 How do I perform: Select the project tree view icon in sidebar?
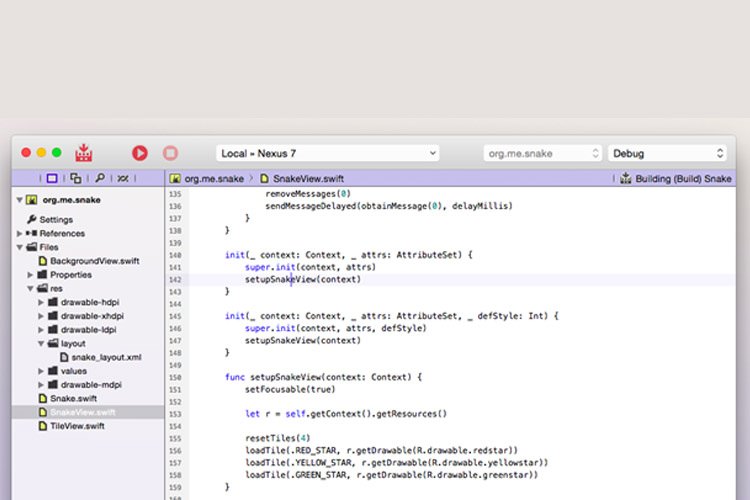(52, 178)
